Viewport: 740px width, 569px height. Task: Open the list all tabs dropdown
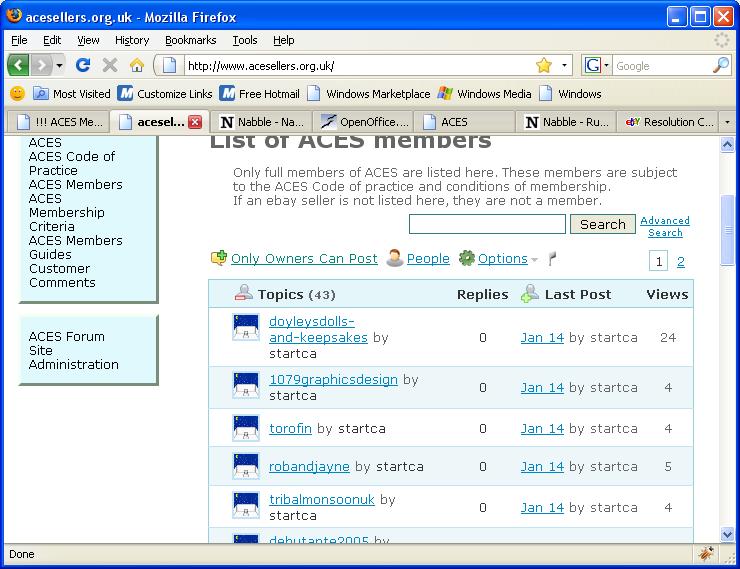[x=727, y=122]
